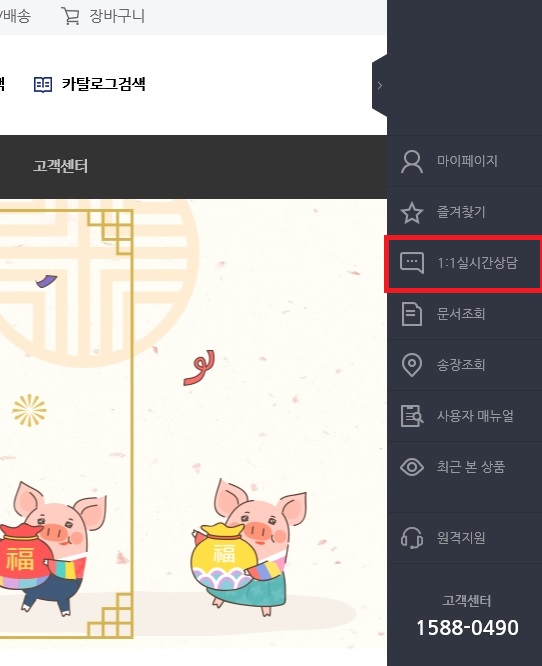Click the 문서조회 document icon
The width and height of the screenshot is (542, 666).
[x=412, y=314]
